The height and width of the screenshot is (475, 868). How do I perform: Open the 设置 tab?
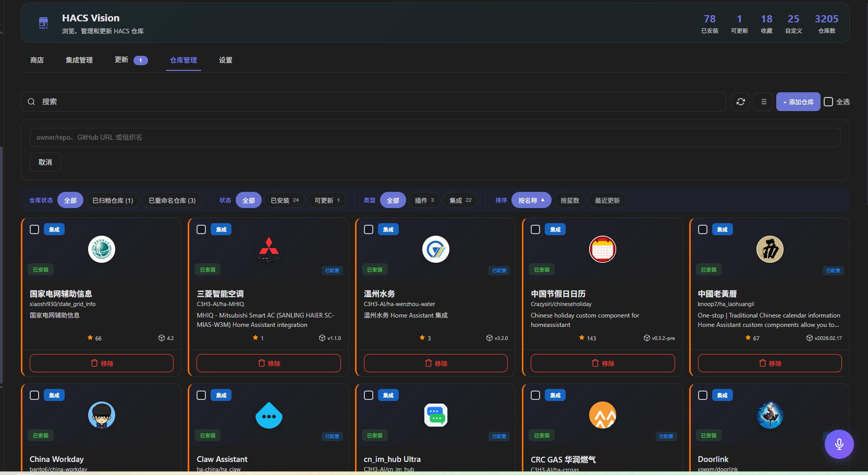click(226, 60)
